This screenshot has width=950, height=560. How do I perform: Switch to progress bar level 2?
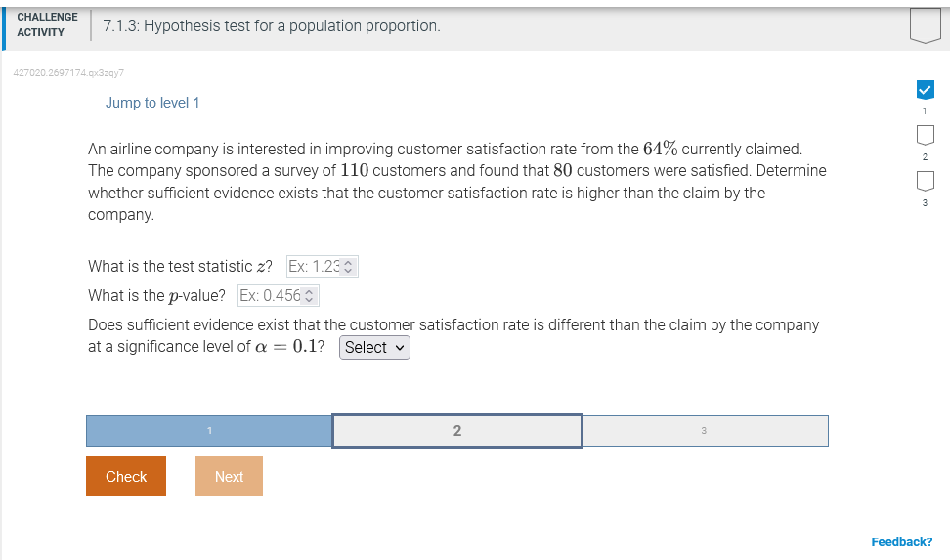tap(457, 431)
